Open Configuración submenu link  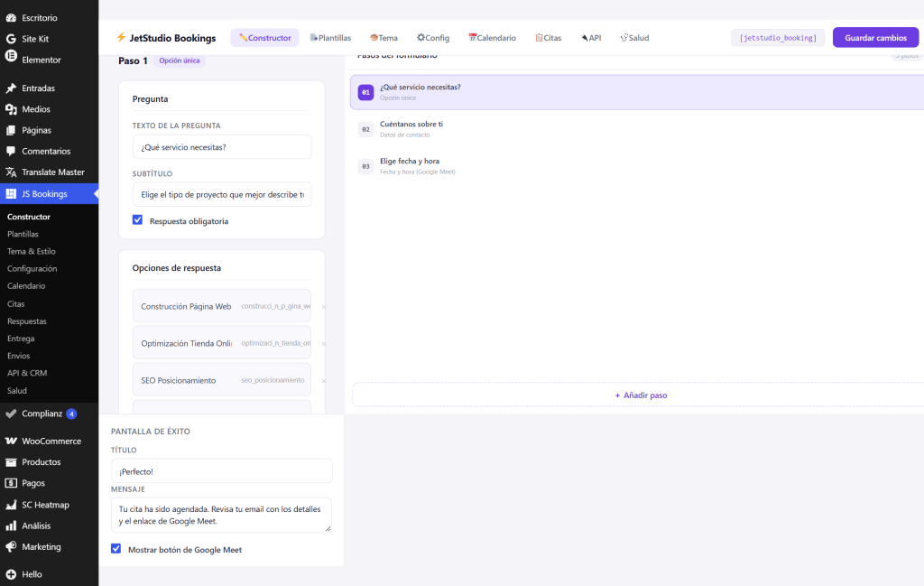pyautogui.click(x=32, y=269)
